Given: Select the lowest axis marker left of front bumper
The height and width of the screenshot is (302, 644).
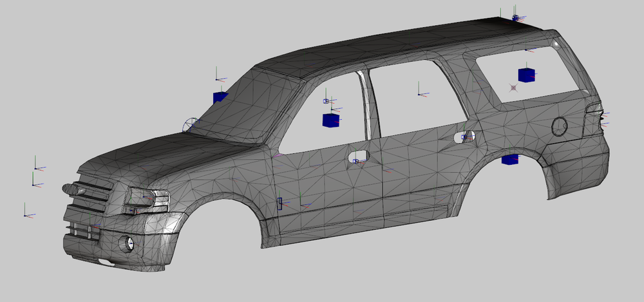Looking at the screenshot, I should [x=26, y=214].
